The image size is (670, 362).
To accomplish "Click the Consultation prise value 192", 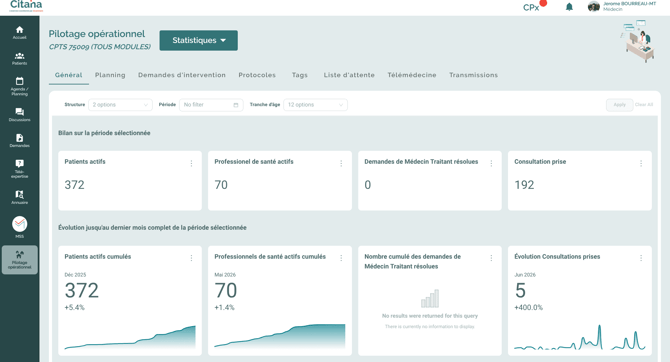I will 524,185.
